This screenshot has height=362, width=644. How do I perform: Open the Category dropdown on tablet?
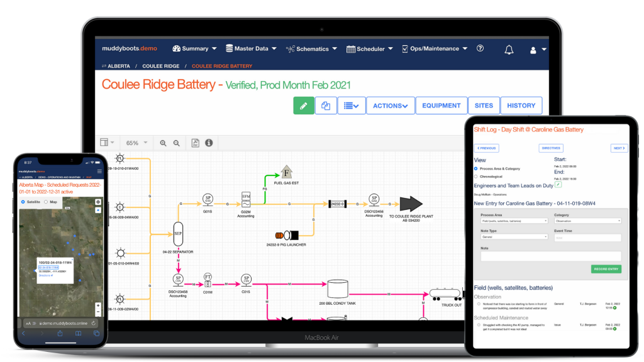click(588, 221)
